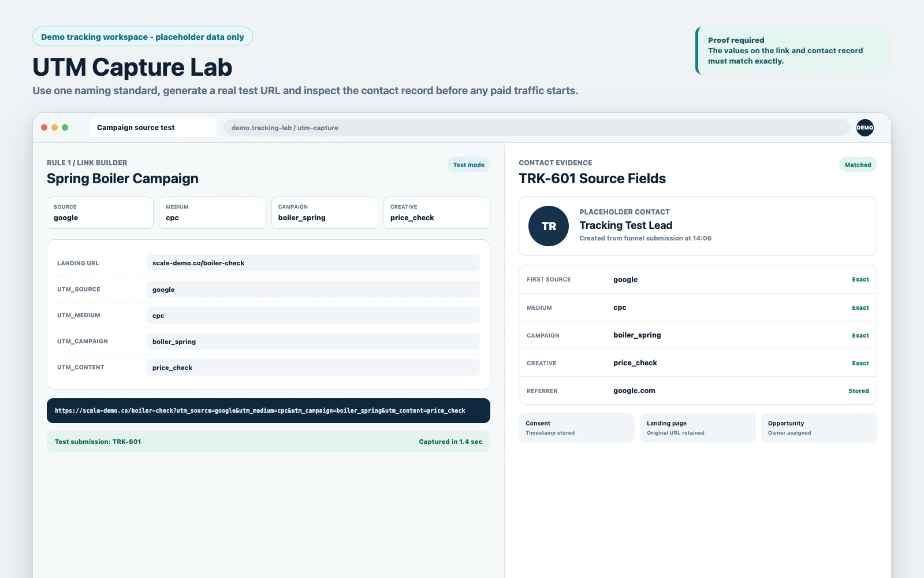924x578 pixels.
Task: Click the Test mode badge
Action: tap(469, 165)
